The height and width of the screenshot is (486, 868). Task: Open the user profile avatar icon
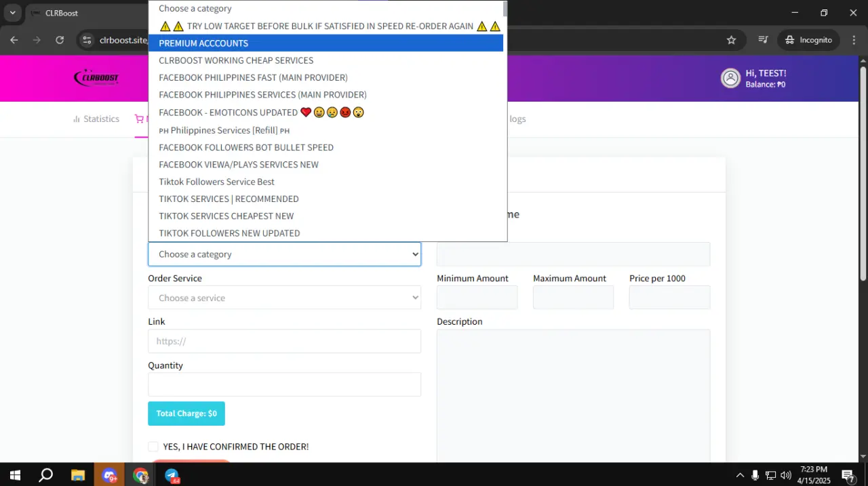click(x=730, y=78)
